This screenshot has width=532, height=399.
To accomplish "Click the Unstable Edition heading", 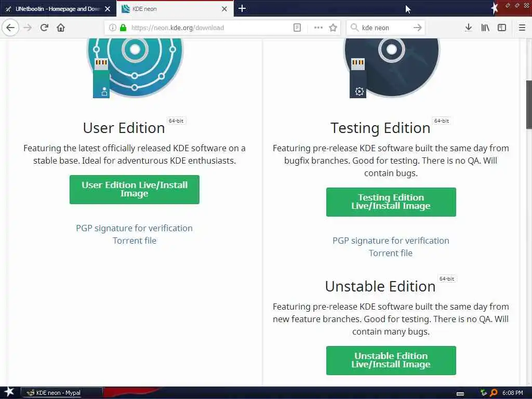I will tap(380, 286).
